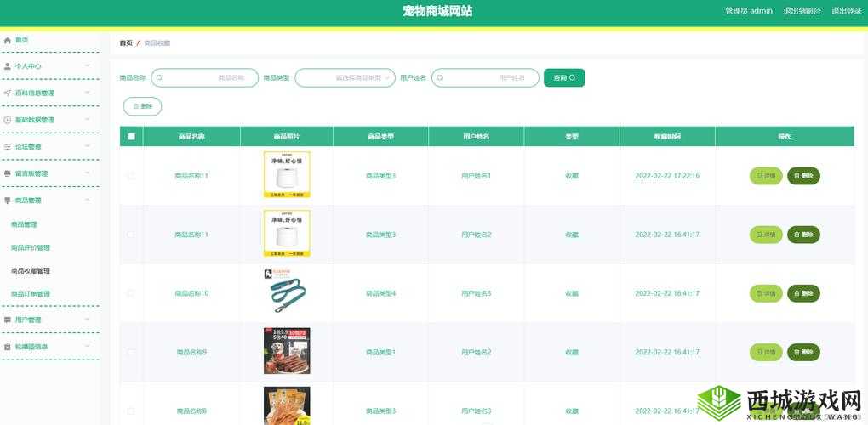Open toilet-paper photo in 商品名称11 / 用户姓名2 row
Viewport: 868px width, 425px height.
pyautogui.click(x=287, y=233)
